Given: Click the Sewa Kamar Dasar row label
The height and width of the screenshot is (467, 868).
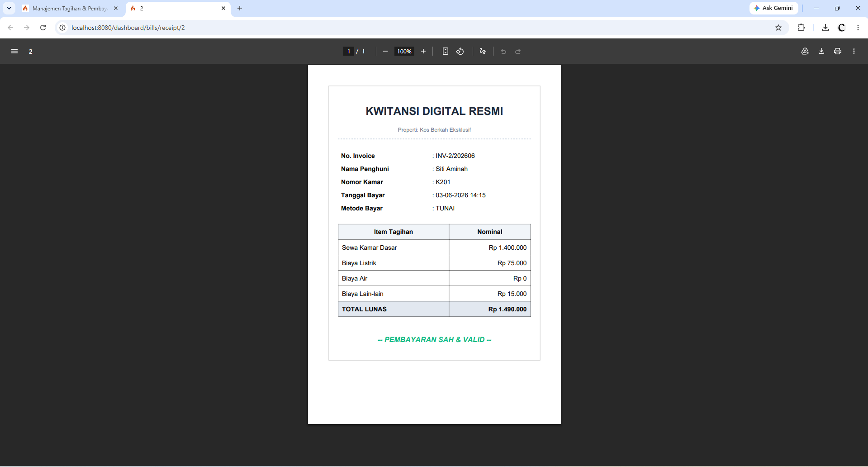Looking at the screenshot, I should 369,248.
